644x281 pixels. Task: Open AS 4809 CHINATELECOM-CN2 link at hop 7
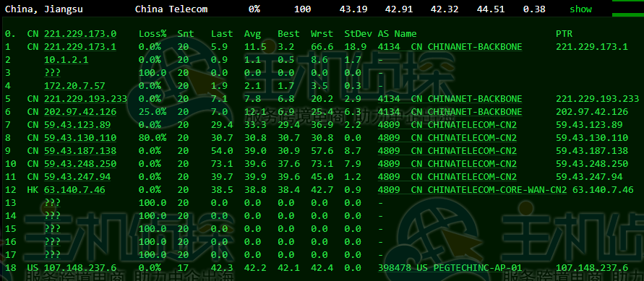click(447, 125)
